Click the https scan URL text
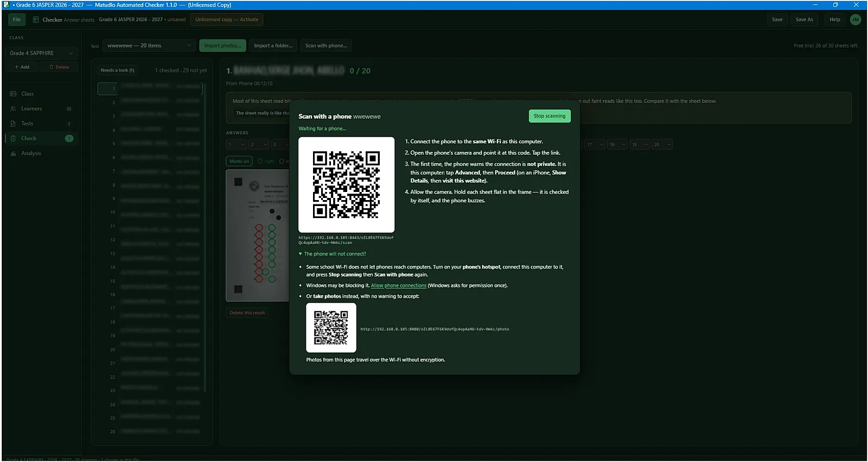Viewport: 868px width, 462px height. point(346,240)
